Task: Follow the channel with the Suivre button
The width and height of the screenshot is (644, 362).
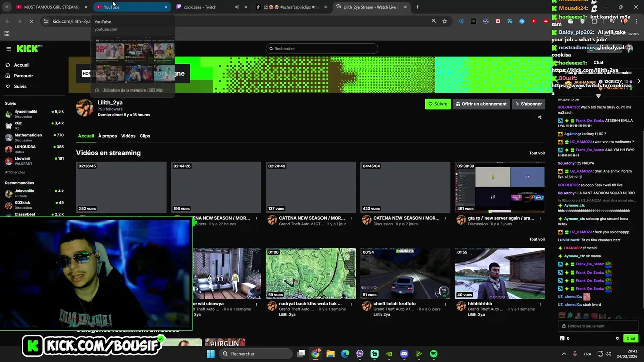Action: click(438, 104)
